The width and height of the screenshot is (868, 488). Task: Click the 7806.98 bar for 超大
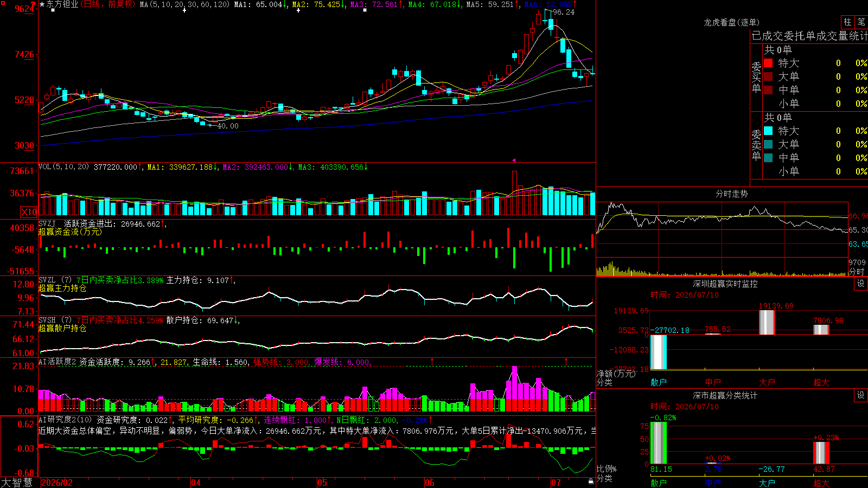821,330
